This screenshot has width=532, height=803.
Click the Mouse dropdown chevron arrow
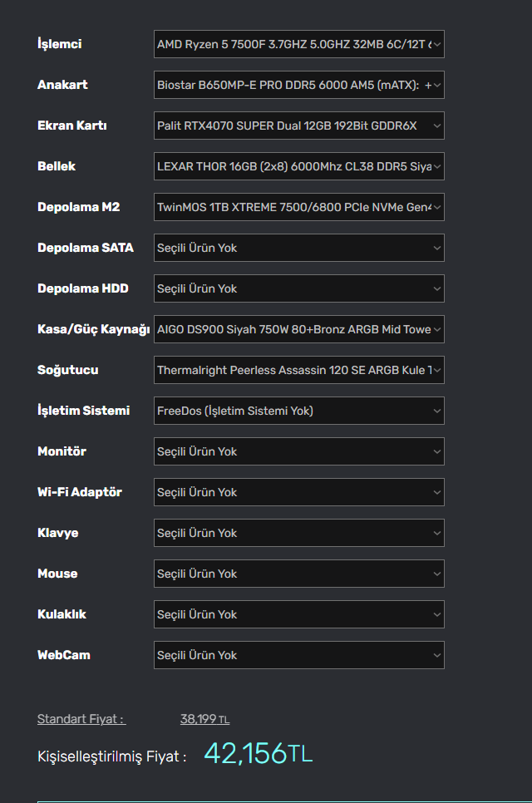437,574
